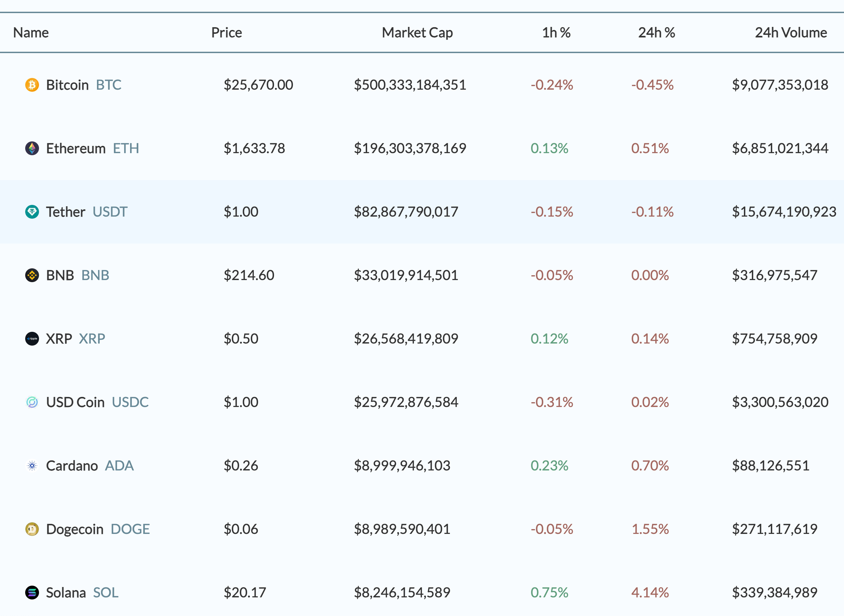Click the Cardano coin icon
This screenshot has width=844, height=616.
(x=32, y=465)
